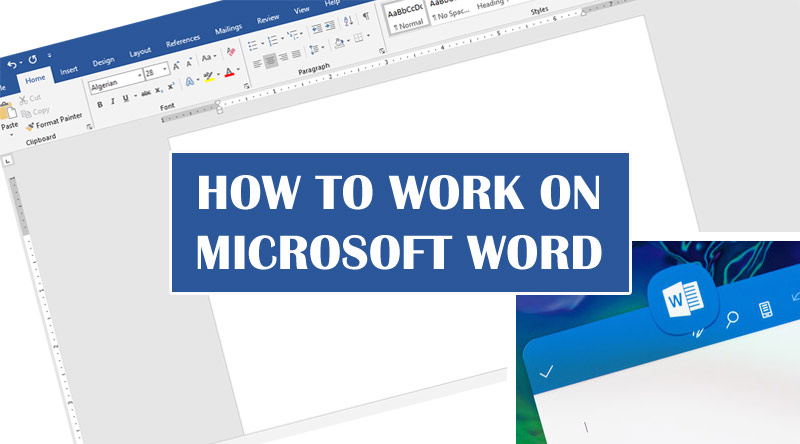Click the Bullets list icon

pos(253,45)
